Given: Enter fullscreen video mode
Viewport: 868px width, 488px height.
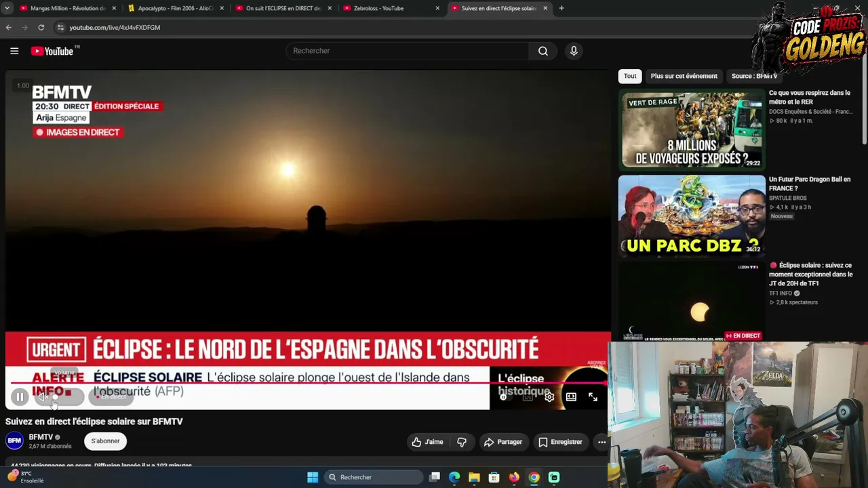Looking at the screenshot, I should pos(593,397).
